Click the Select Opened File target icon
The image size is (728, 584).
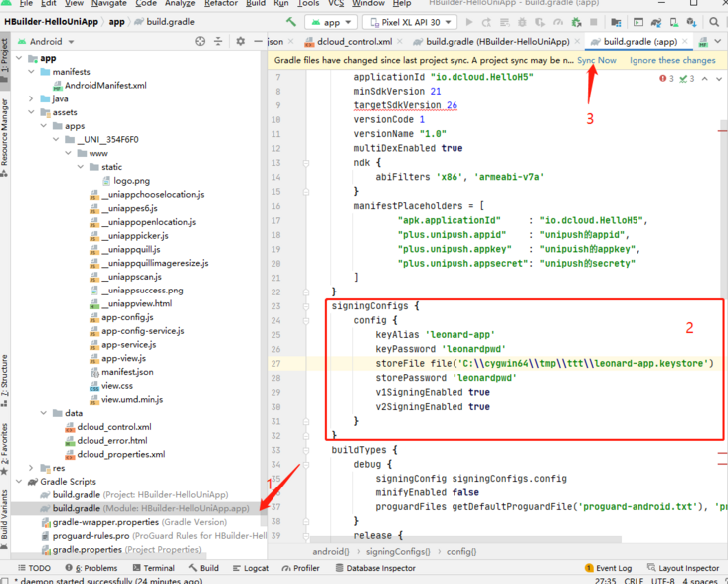[x=200, y=42]
